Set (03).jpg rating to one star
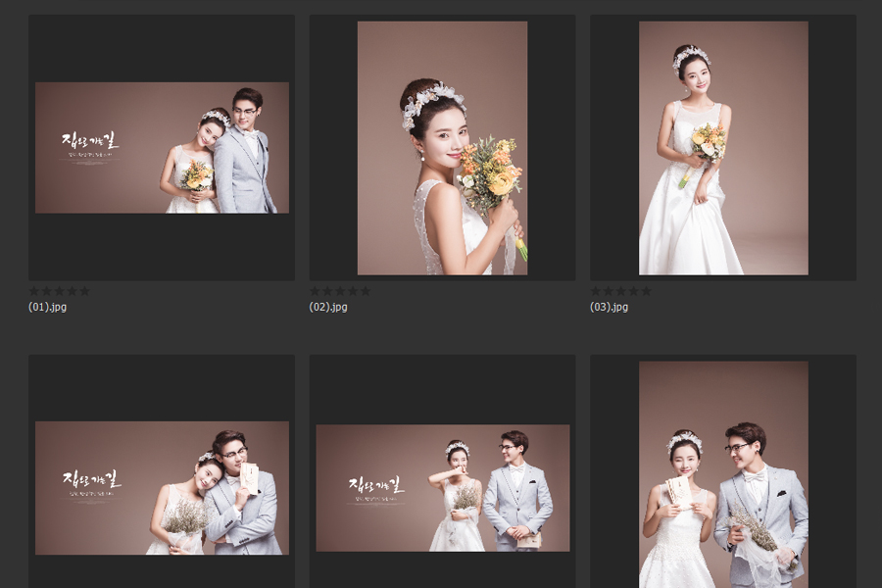Screen dimensions: 882x588 (595, 291)
